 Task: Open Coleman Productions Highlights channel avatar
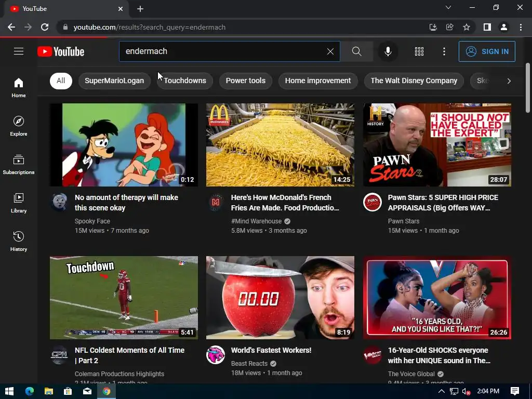[x=59, y=355]
